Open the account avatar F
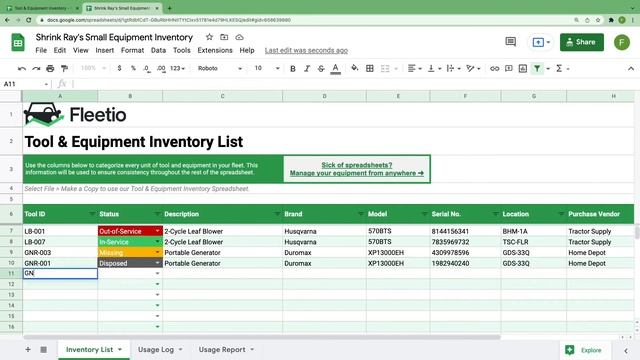The image size is (640, 360). pos(622,42)
